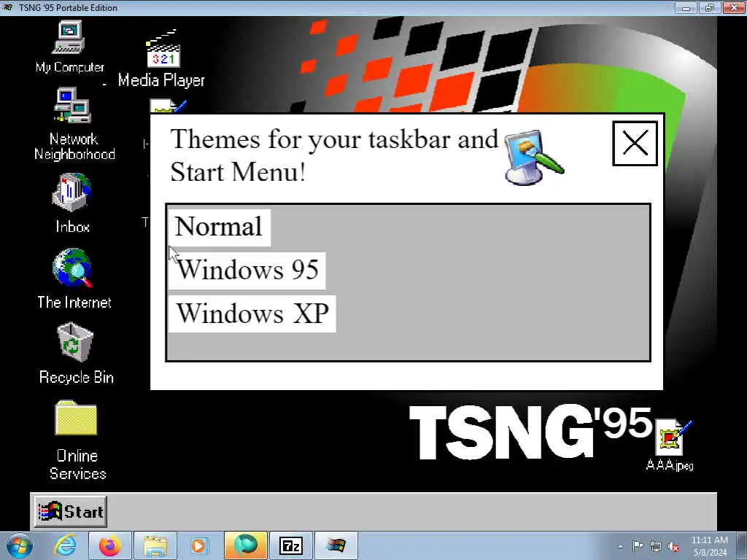Click the TSNG '95 Start button

(x=71, y=511)
